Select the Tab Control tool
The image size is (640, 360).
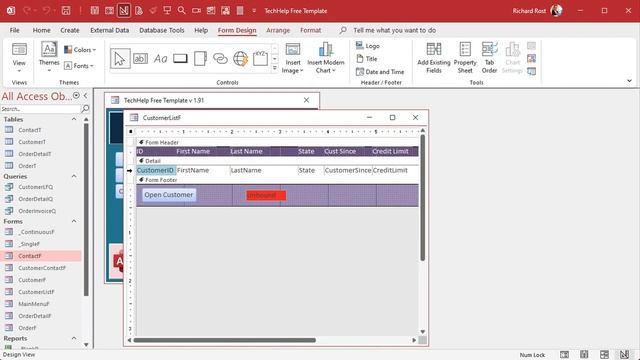(x=200, y=59)
